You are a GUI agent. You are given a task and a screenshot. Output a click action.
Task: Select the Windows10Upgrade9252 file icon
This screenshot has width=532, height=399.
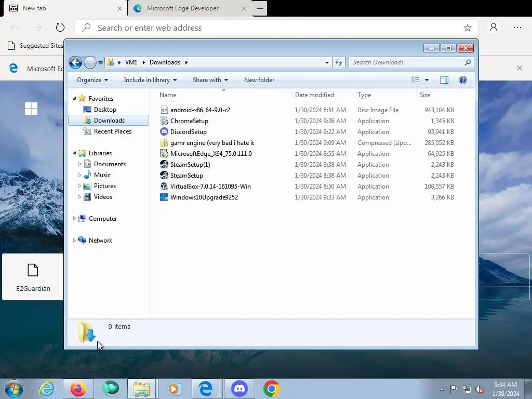[x=164, y=197]
